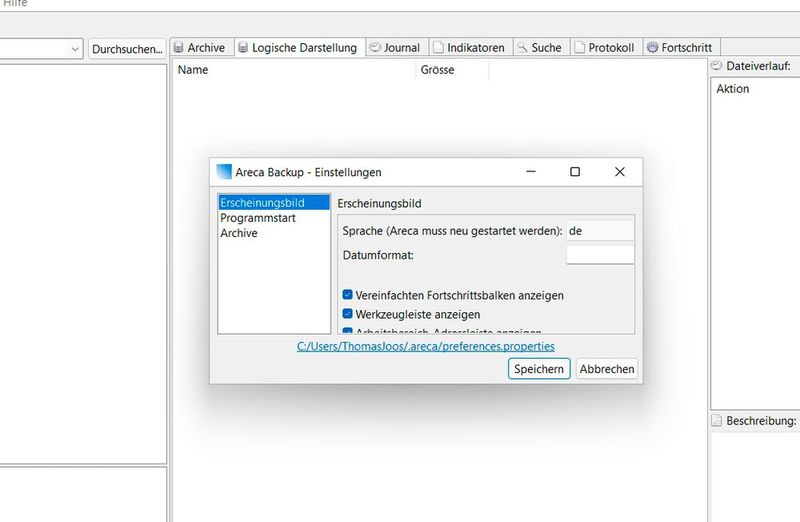Click the Beschreibung: label

(761, 421)
